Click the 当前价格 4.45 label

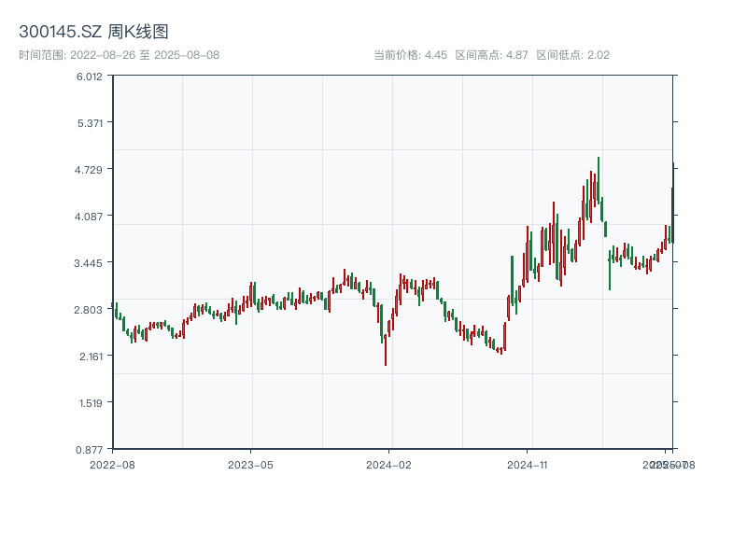(x=410, y=55)
